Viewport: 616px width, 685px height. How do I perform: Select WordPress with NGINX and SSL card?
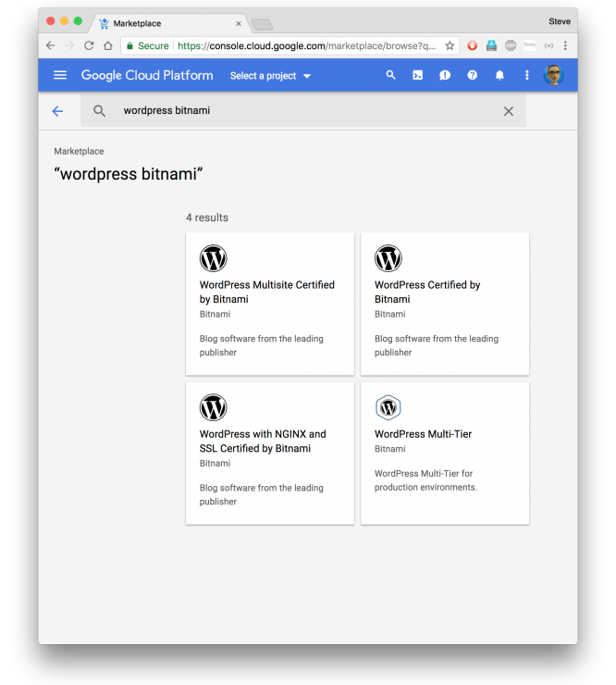click(x=269, y=453)
